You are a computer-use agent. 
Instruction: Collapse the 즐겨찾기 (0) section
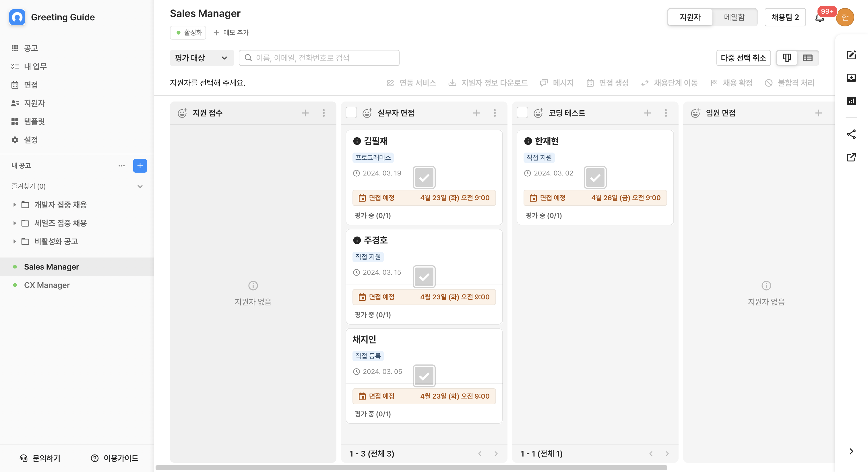[x=140, y=186]
